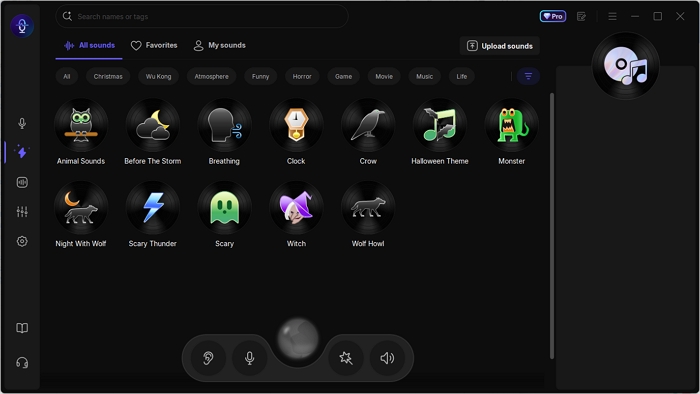The height and width of the screenshot is (394, 700).
Task: Select the Movie category filter
Action: 384,76
